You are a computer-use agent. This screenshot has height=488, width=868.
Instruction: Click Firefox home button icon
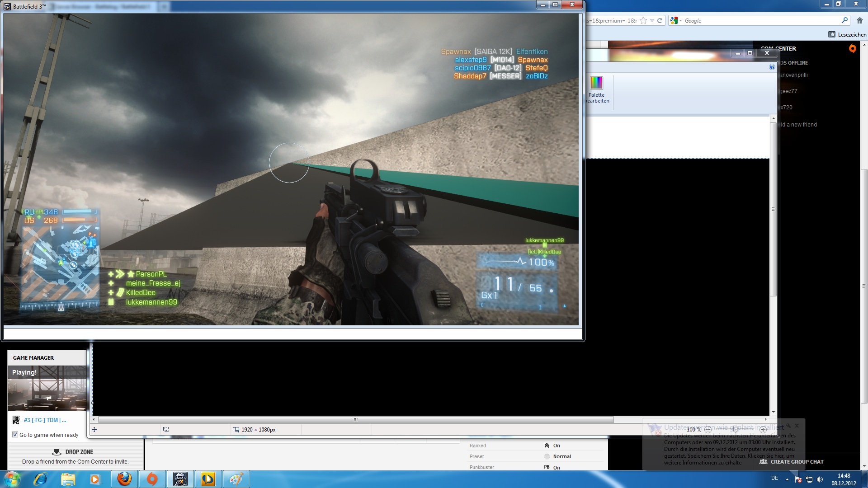[x=859, y=20]
